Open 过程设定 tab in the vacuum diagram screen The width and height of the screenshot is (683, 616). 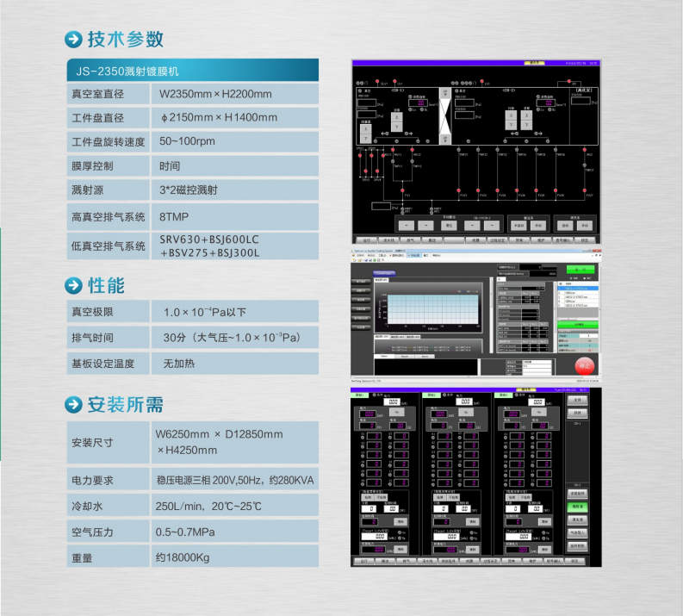[498, 240]
